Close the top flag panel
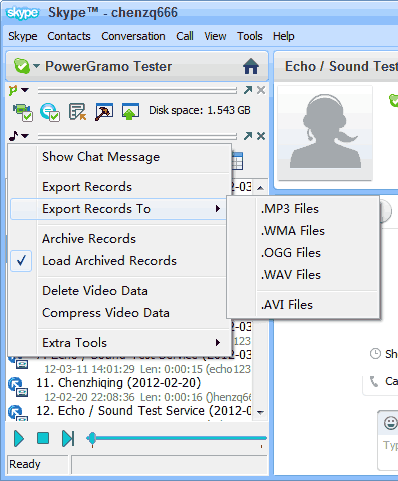The image size is (398, 481). [x=261, y=90]
